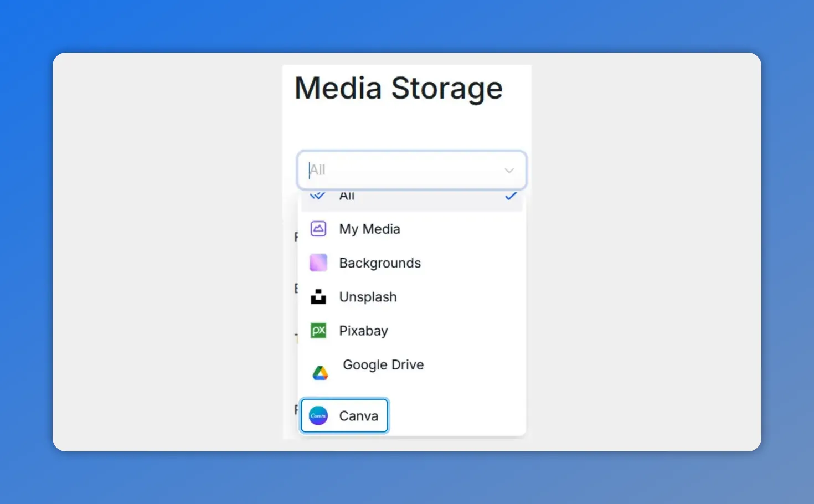Viewport: 814px width, 504px height.
Task: Click the purple Backgrounds gradient icon
Action: pos(318,263)
